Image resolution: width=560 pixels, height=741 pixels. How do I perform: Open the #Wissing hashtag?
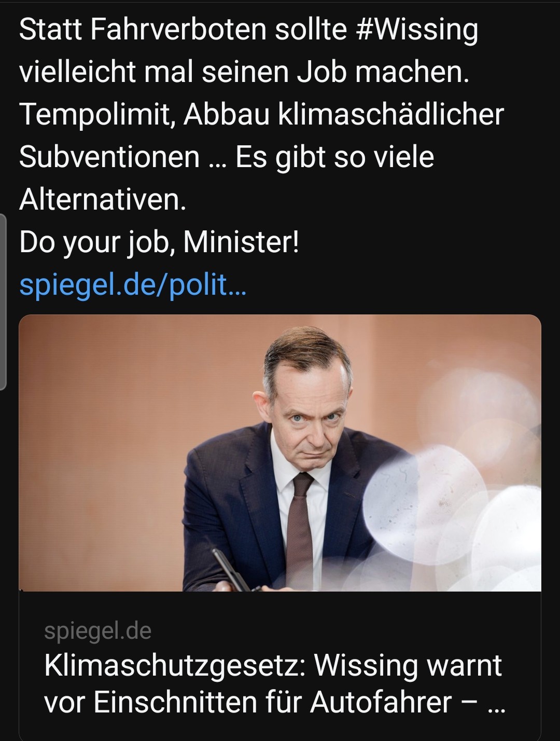coord(417,31)
